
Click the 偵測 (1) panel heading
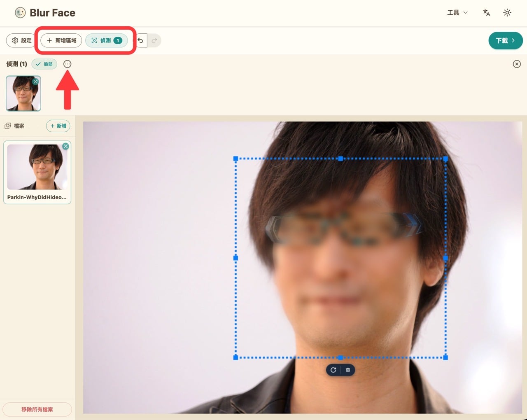click(16, 64)
